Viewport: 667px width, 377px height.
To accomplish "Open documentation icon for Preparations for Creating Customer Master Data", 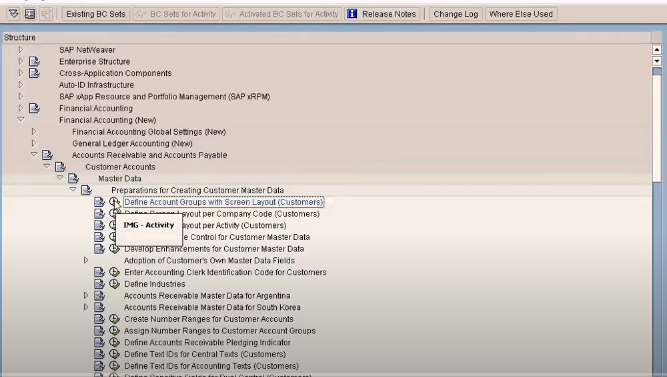I will point(86,190).
